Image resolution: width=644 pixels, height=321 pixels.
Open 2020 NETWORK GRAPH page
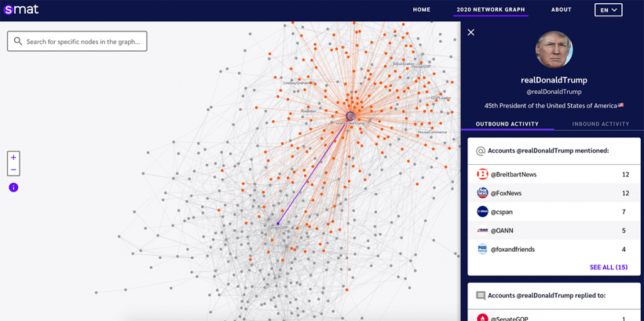[x=491, y=9]
